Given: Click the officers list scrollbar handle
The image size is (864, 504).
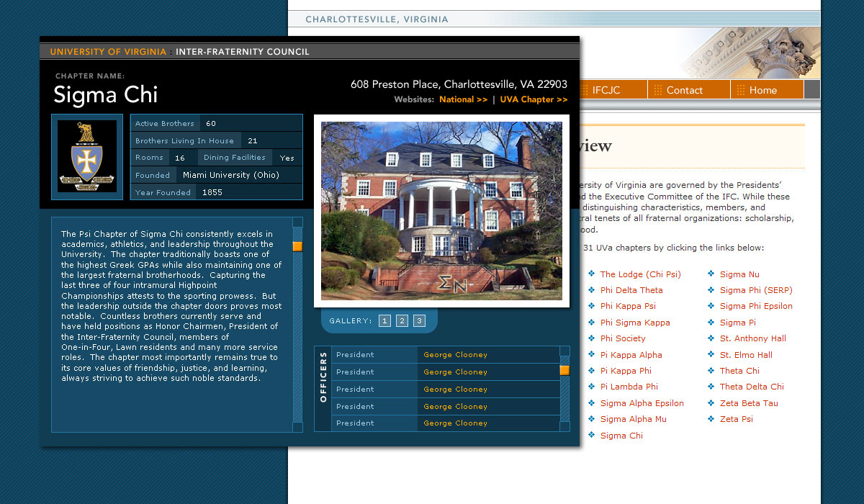Looking at the screenshot, I should (x=564, y=370).
